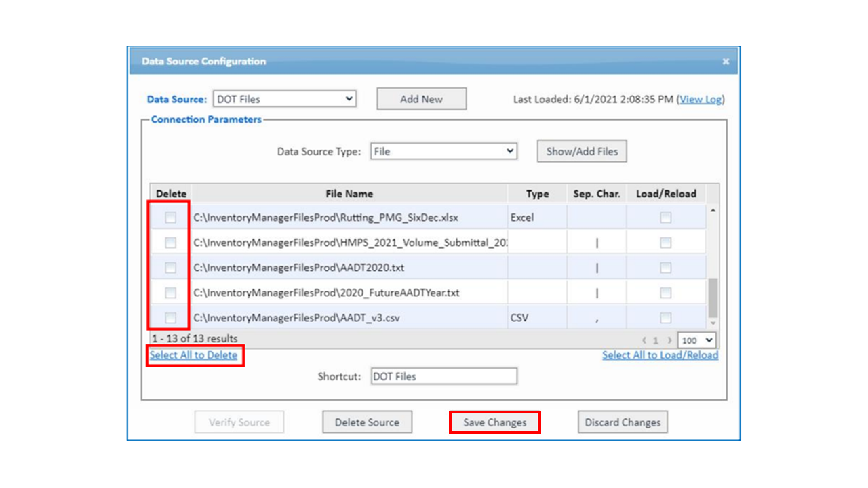
Task: Expand the Data Source Type dropdown
Action: coord(443,152)
